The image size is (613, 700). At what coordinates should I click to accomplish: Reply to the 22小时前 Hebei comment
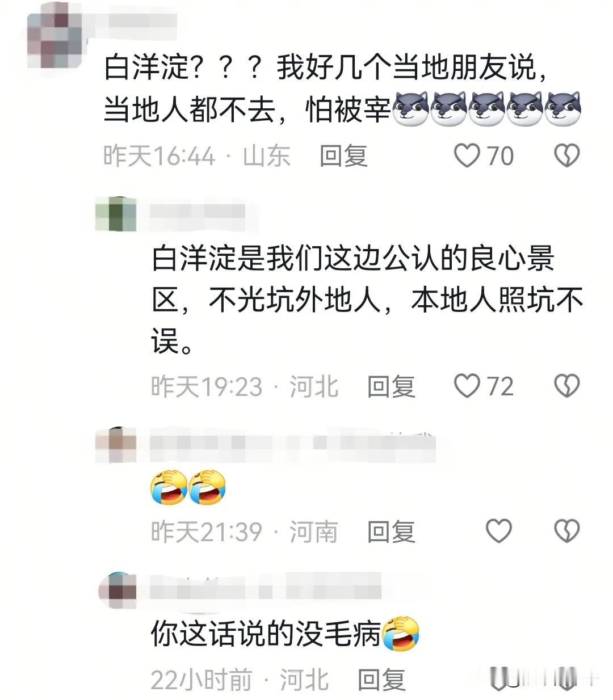tap(381, 679)
